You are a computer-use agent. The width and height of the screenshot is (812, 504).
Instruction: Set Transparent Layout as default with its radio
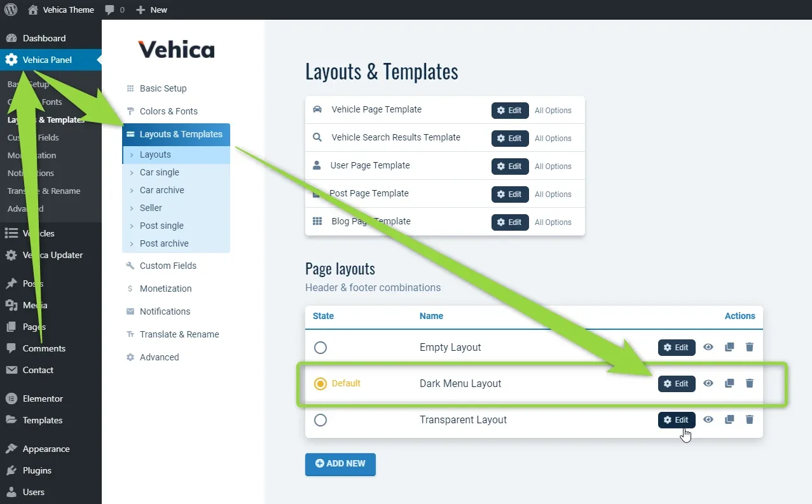[x=320, y=420]
